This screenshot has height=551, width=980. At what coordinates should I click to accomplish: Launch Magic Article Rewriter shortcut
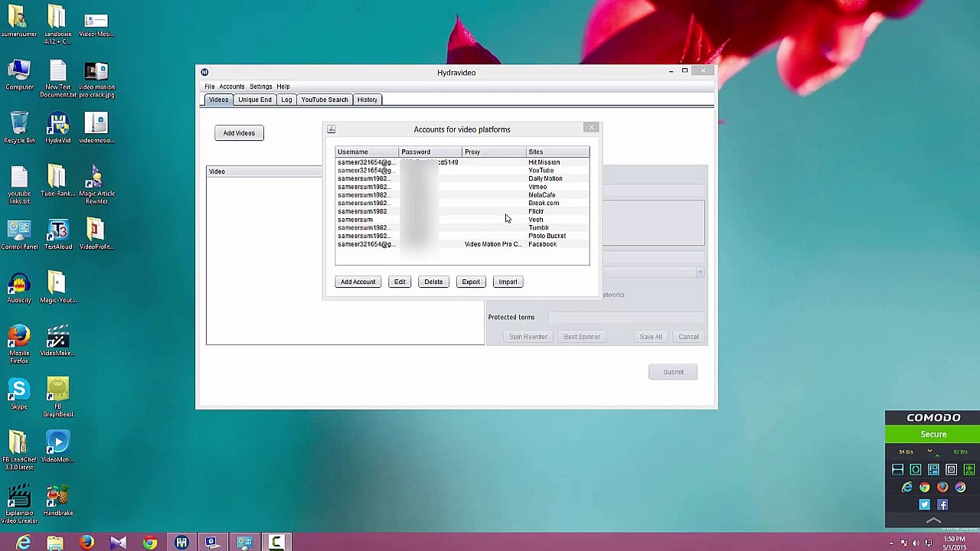click(x=96, y=184)
